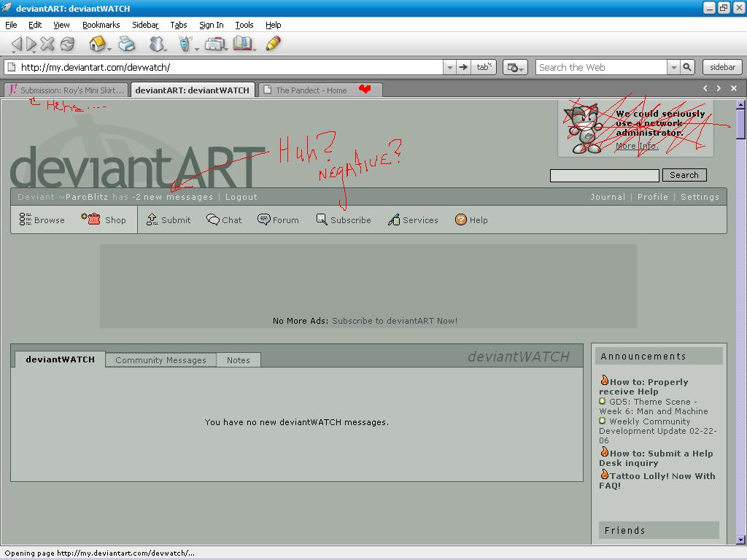Open Browse in the deviantART nav bar
The width and height of the screenshot is (747, 560).
[x=42, y=220]
